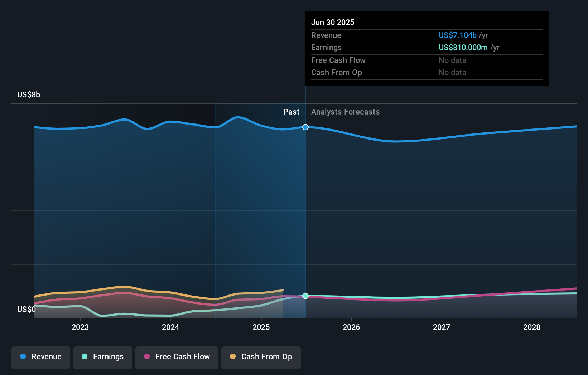Toggle the Earnings legend series

point(103,357)
